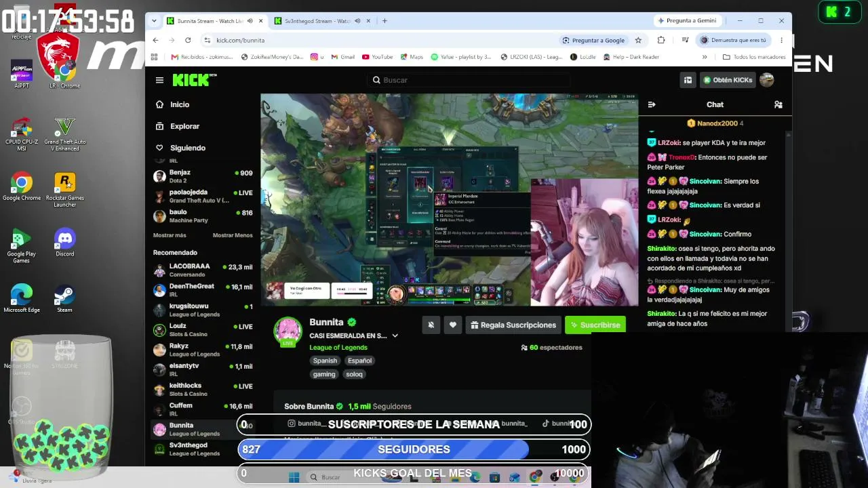Screen dimensions: 868x488
Task: Mute the Sv3nthegod Stream tab audio
Action: coord(357,21)
